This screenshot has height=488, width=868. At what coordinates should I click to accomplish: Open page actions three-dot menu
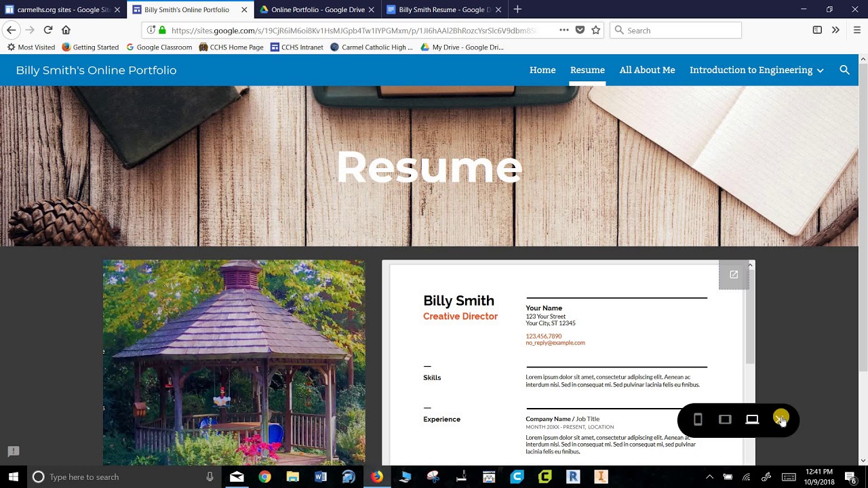pyautogui.click(x=564, y=30)
